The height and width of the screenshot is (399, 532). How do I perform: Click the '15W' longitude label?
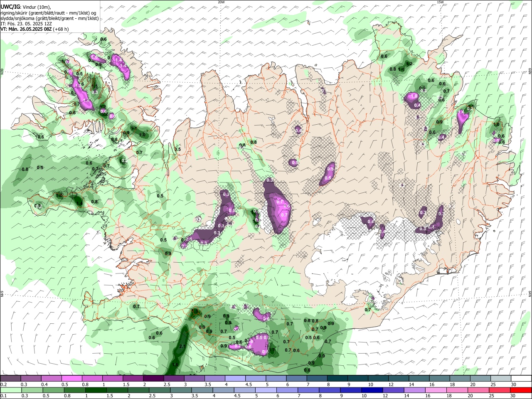tap(441, 2)
